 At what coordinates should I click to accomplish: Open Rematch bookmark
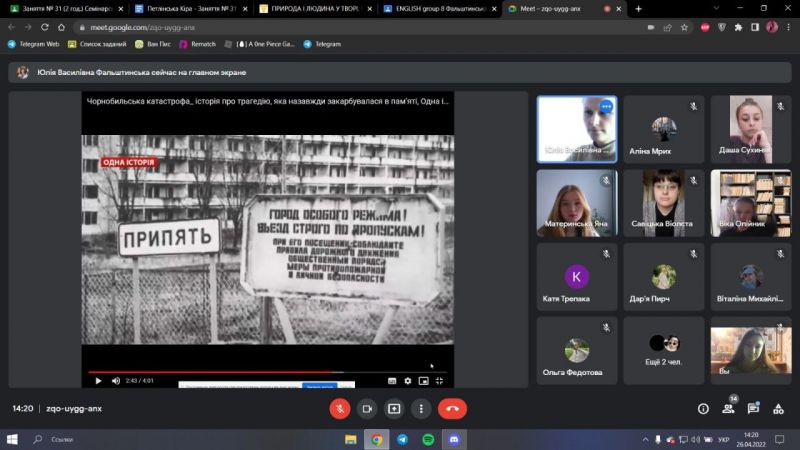pyautogui.click(x=197, y=44)
